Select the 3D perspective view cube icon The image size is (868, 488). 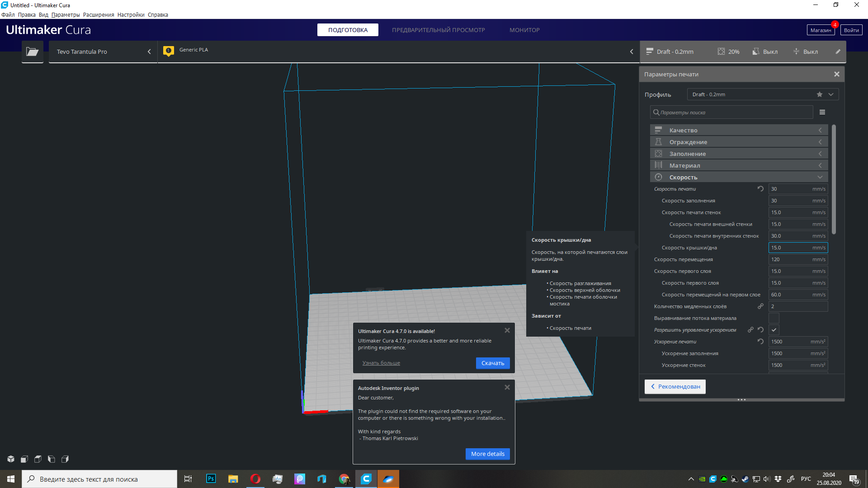click(x=11, y=459)
